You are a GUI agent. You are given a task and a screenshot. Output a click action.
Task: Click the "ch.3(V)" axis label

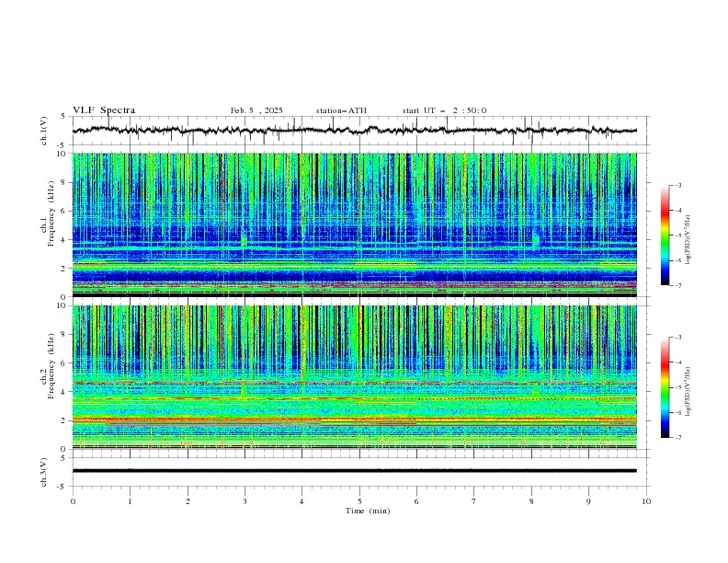[44, 472]
